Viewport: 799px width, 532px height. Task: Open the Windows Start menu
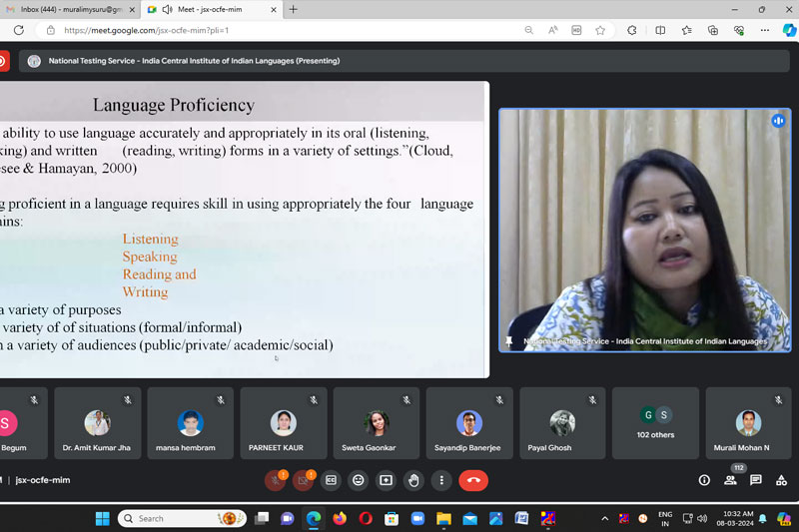tap(103, 518)
